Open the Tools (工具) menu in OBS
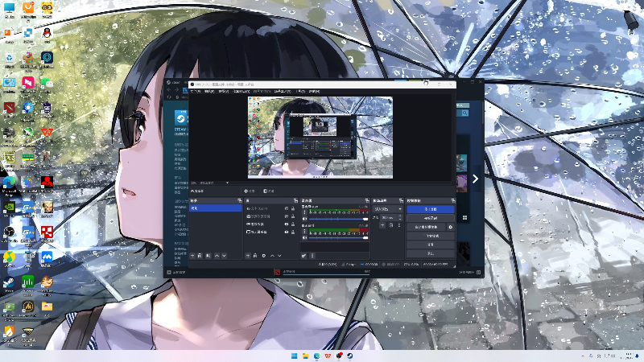Viewport: 644px width, 362px height. [x=300, y=92]
